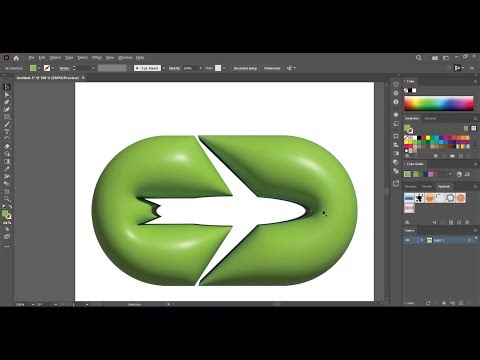480x360 pixels.
Task: Select the Rectangle tool
Action: tap(7, 117)
